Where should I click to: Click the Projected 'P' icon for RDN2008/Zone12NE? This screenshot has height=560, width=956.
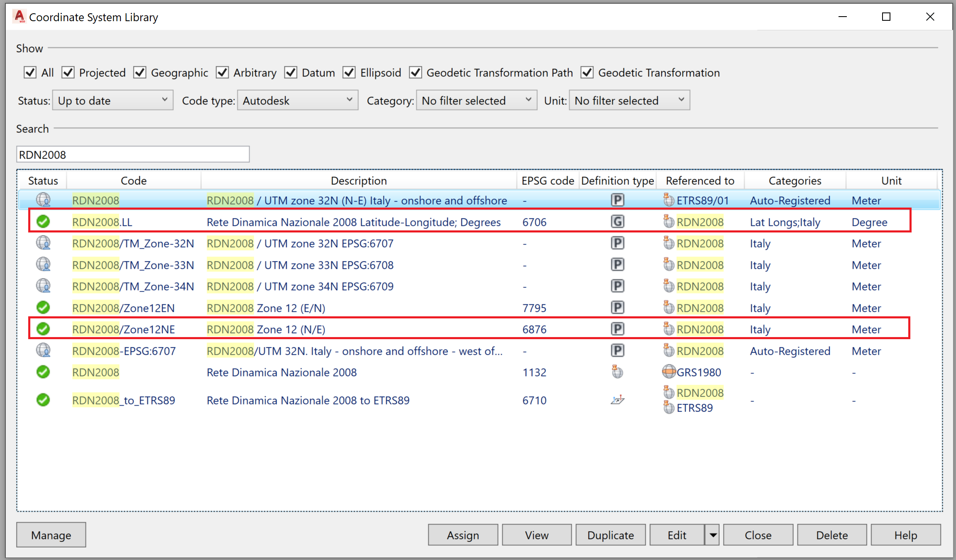coord(617,329)
